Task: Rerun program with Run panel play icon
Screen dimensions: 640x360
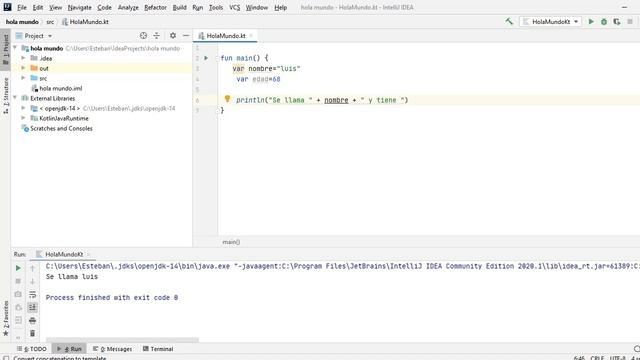Action: (x=18, y=268)
